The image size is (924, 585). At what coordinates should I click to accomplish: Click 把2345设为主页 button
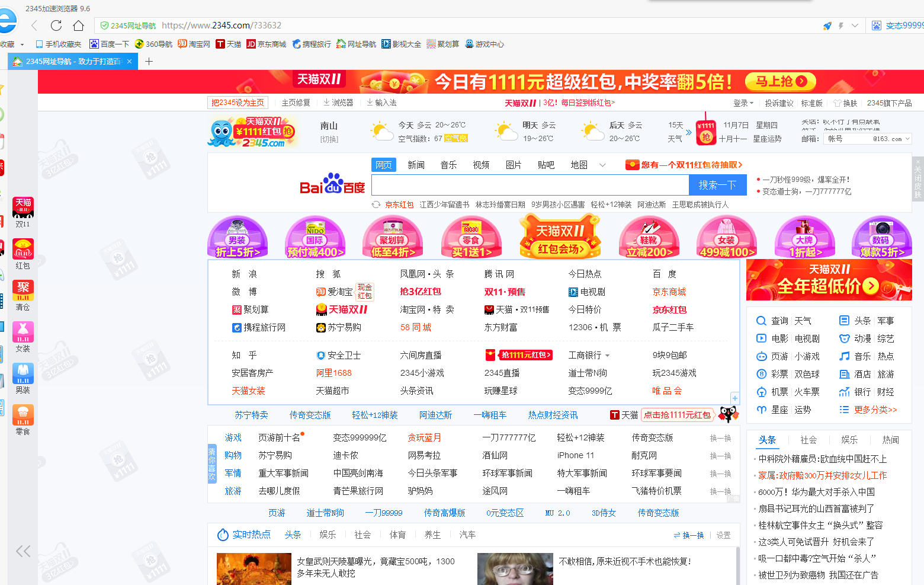point(238,103)
